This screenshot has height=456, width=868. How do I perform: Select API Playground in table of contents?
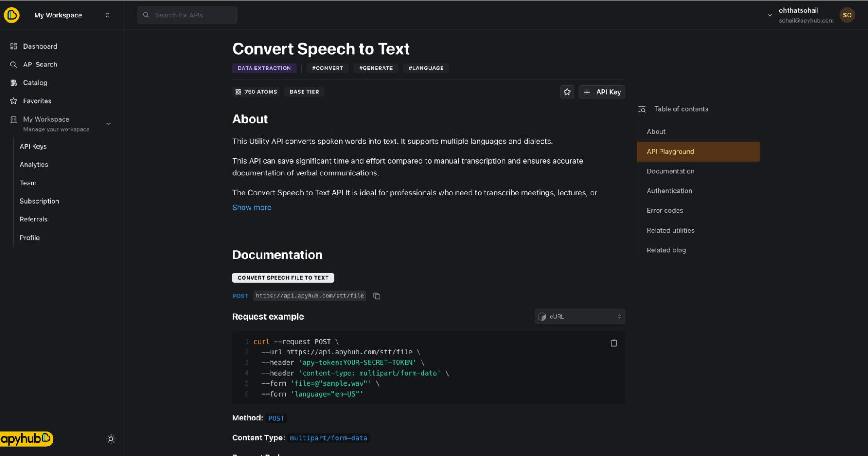click(699, 152)
